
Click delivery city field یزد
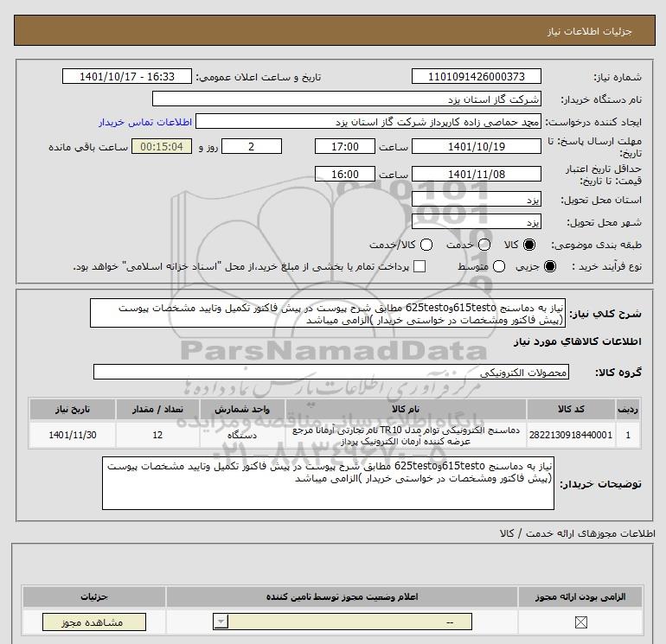point(476,222)
